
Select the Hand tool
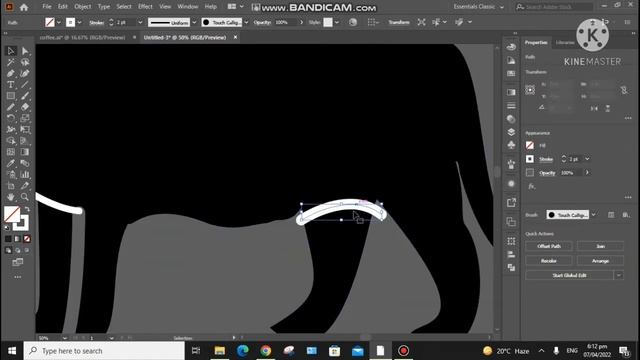(11, 197)
